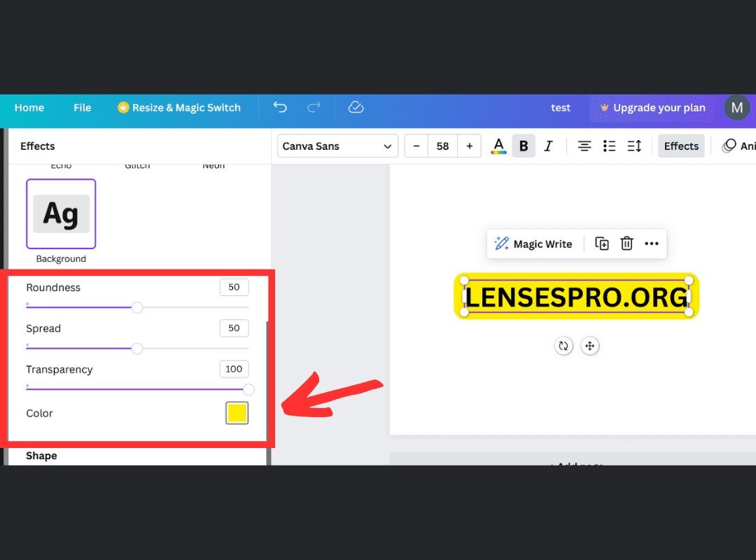Click the Shape section heading

pos(41,456)
